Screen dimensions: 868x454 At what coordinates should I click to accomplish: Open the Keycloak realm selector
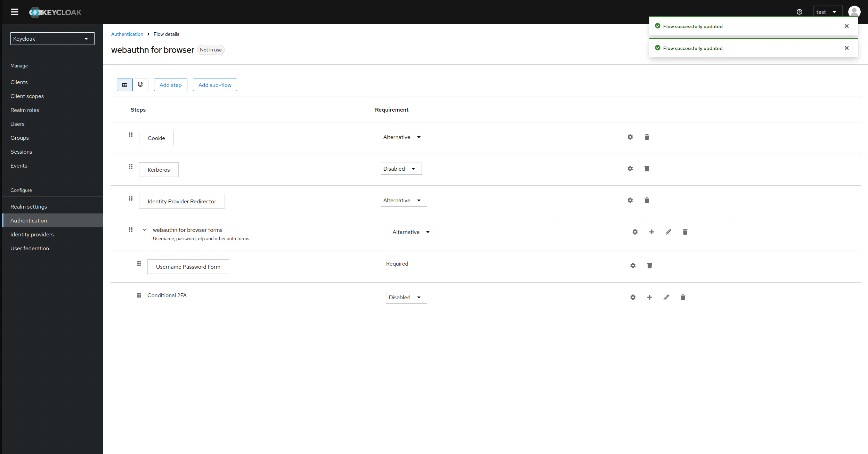click(52, 39)
